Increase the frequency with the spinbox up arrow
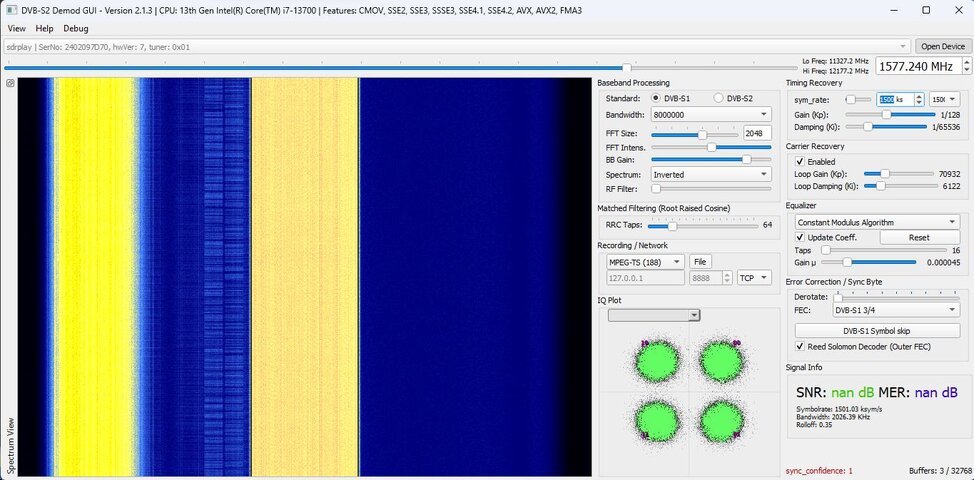Screen dimensions: 974x480 [x=966, y=61]
